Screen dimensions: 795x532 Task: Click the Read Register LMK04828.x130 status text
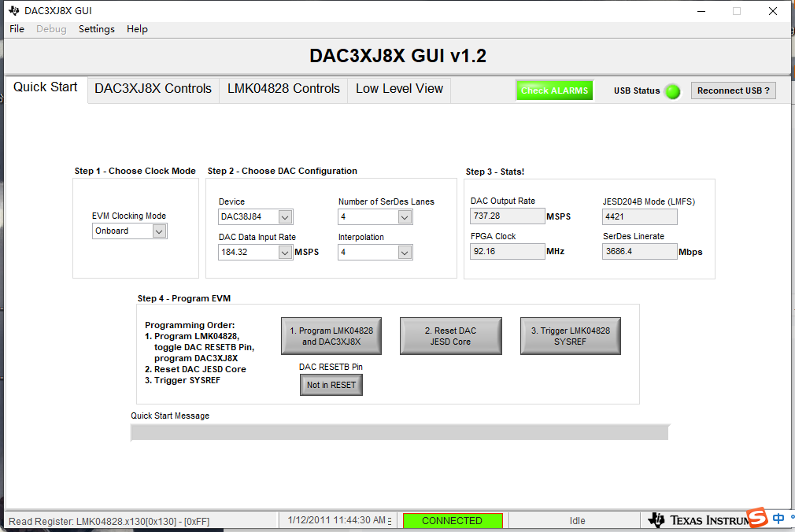(x=109, y=521)
